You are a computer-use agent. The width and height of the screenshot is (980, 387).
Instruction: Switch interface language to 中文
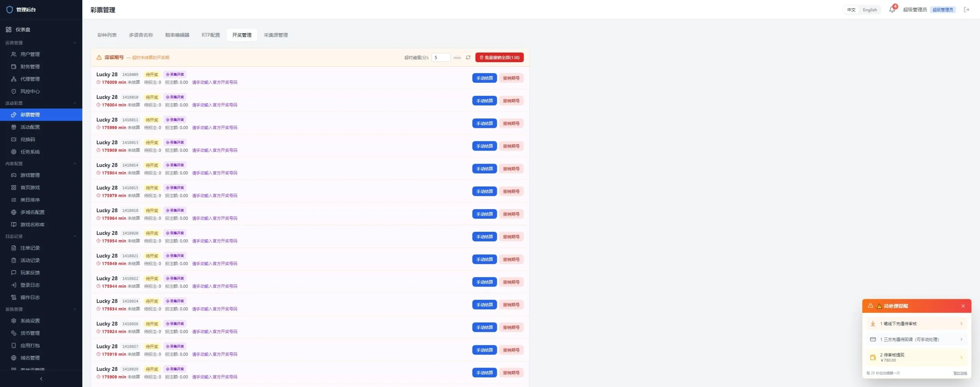point(851,10)
